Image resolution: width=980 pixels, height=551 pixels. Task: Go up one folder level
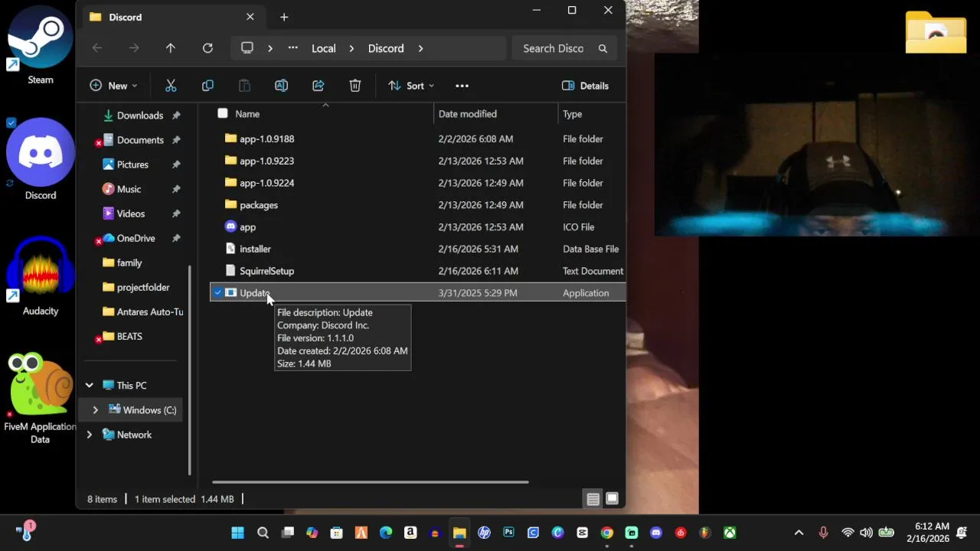(171, 48)
